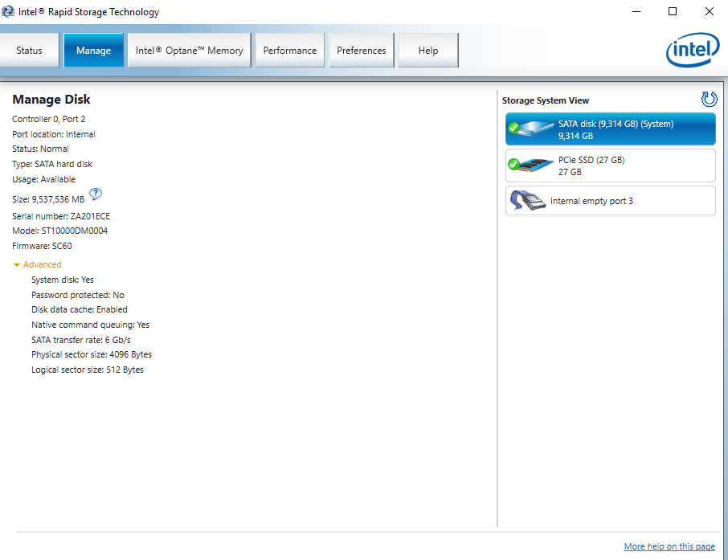Viewport: 728px width, 560px height.
Task: Open the Performance tab
Action: (x=290, y=50)
